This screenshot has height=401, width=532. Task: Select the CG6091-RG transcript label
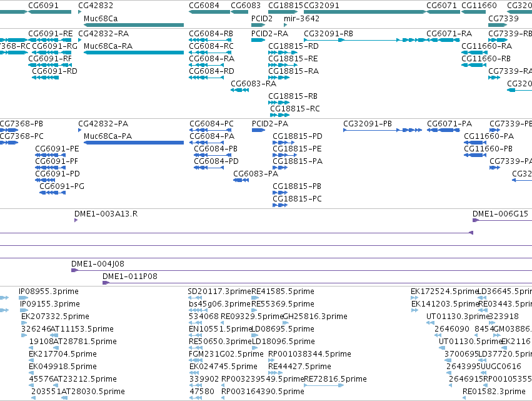point(54,46)
